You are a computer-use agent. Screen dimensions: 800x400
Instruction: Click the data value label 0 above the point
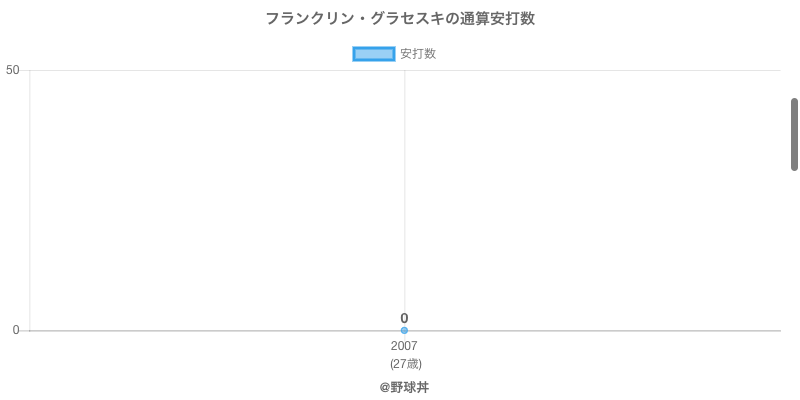(x=404, y=318)
